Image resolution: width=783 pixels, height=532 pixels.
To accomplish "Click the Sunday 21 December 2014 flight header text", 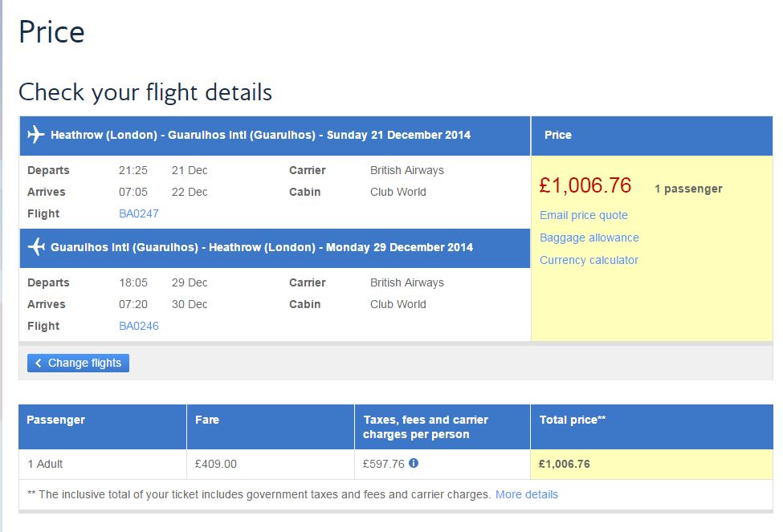I will [399, 135].
